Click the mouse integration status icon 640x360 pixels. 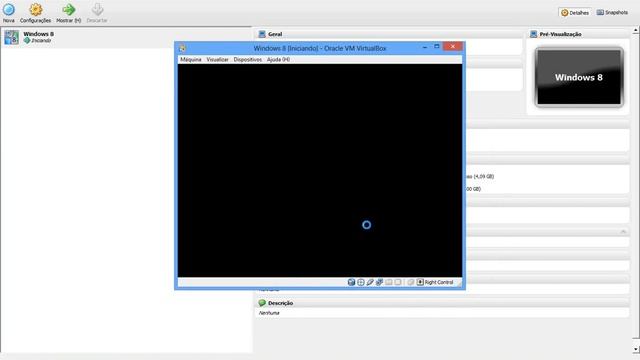pos(411,282)
